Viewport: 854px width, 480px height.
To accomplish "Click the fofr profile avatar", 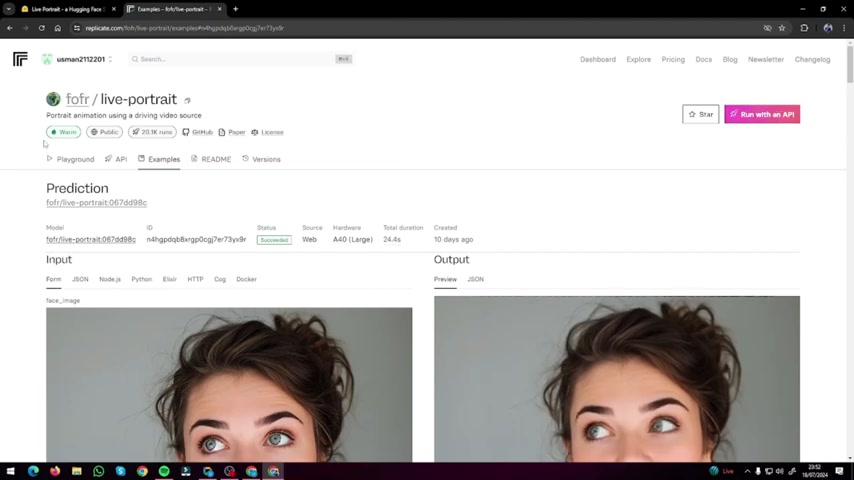I will tap(53, 99).
